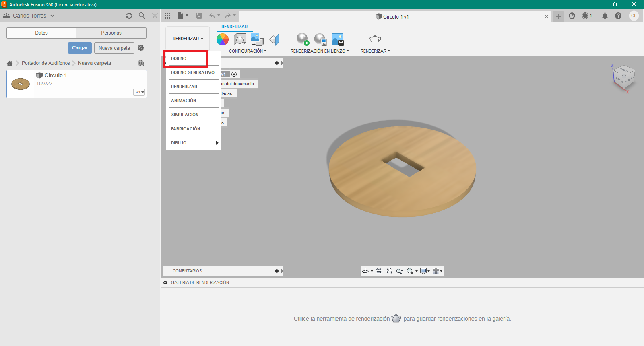
Task: Click the Save disk icon
Action: 199,16
